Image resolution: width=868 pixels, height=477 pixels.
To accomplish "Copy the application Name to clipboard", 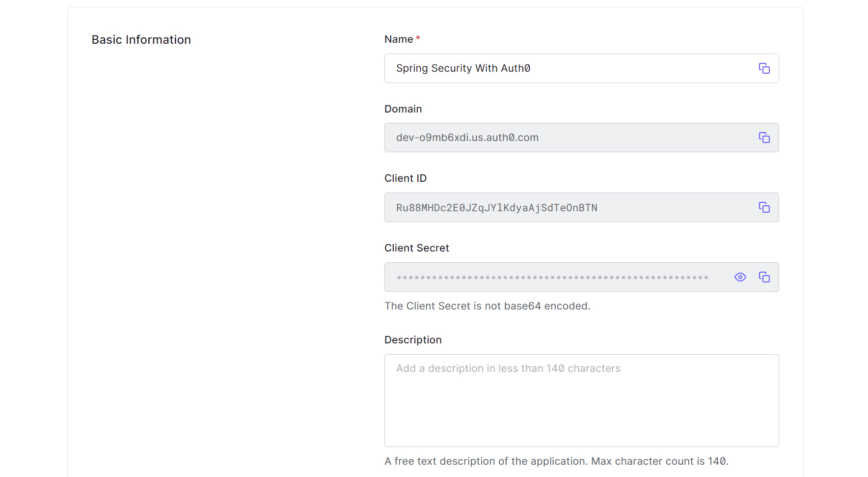I will pos(764,68).
